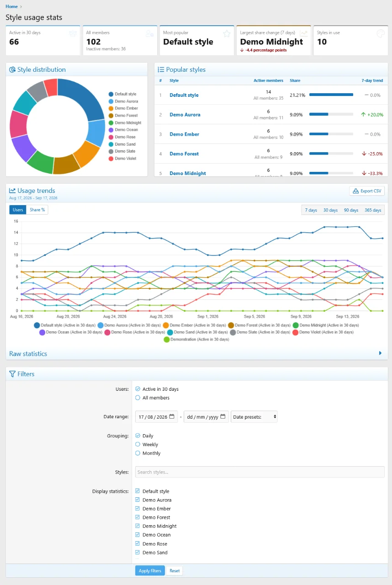
Task: Click the palette icon on Styles in use card
Action: (x=380, y=33)
